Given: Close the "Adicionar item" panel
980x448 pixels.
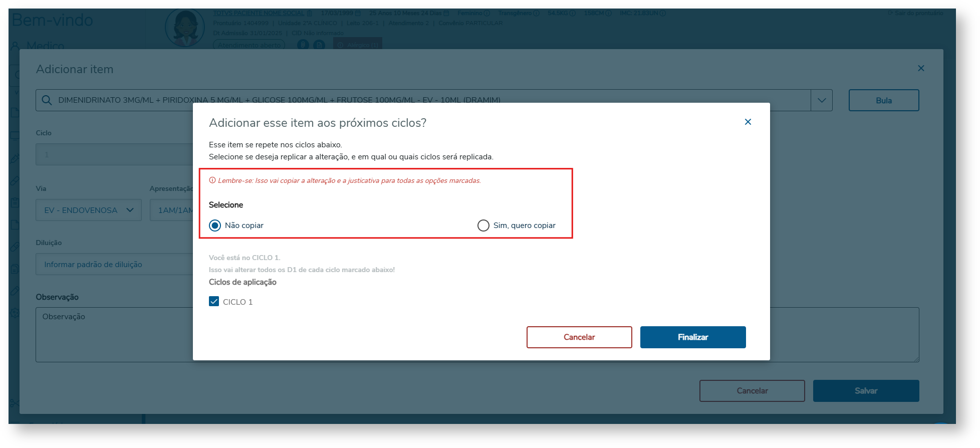Looking at the screenshot, I should point(920,68).
